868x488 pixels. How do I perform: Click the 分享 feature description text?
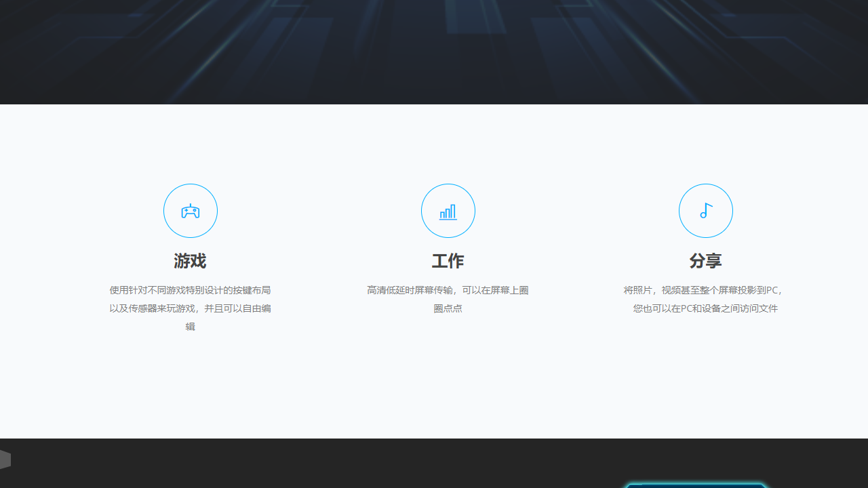coord(705,299)
